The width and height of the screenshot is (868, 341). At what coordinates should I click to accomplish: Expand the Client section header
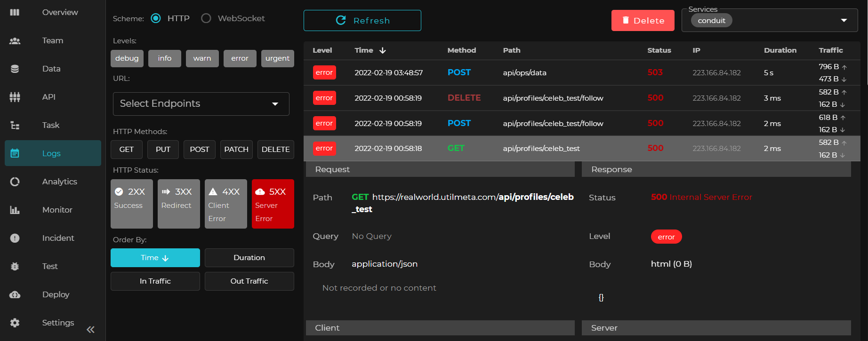[x=440, y=328]
